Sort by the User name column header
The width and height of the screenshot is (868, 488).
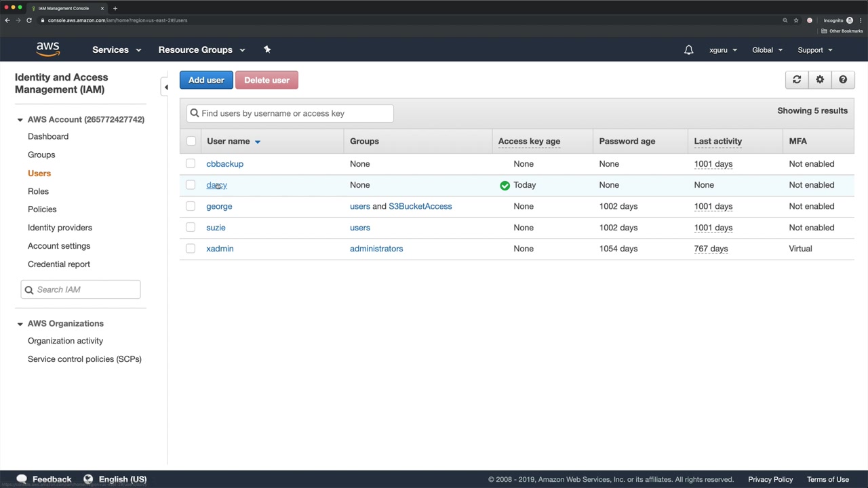coord(229,141)
